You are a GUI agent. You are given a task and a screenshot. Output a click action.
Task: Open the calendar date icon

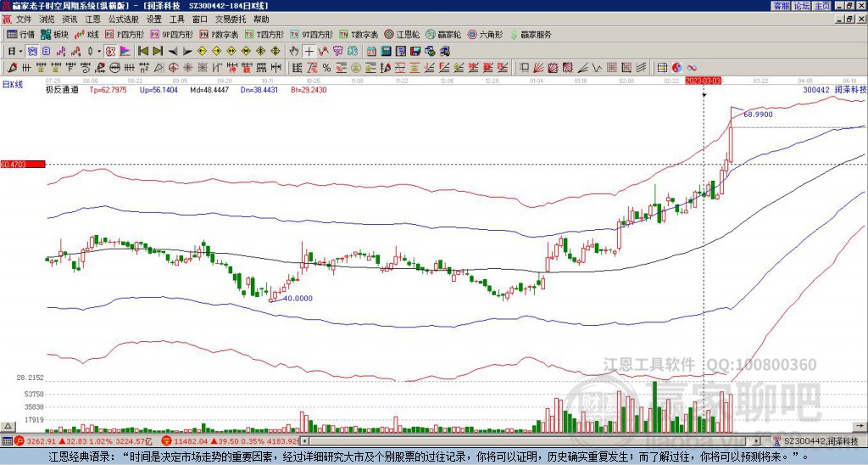click(371, 52)
